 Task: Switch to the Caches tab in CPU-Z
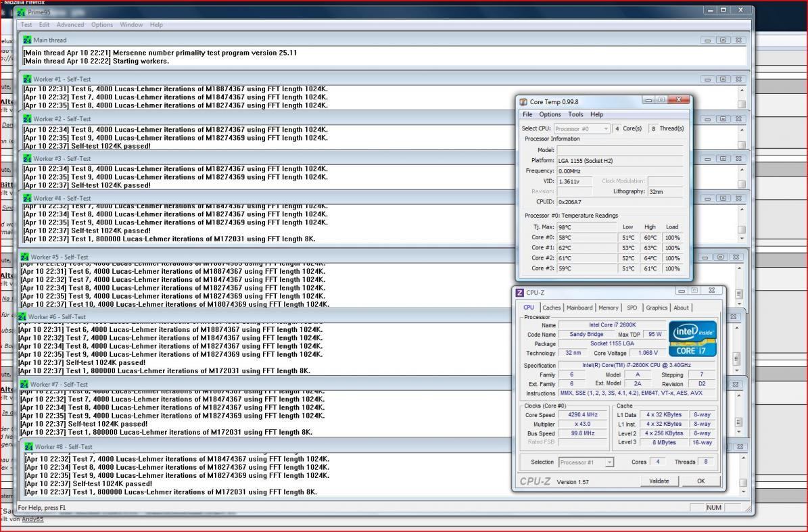(551, 308)
